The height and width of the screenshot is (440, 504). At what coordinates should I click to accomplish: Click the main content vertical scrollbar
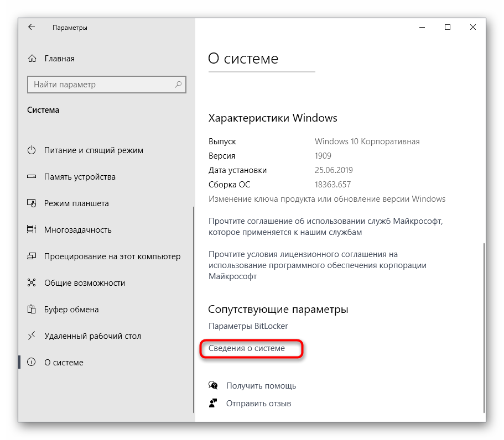coord(484,328)
